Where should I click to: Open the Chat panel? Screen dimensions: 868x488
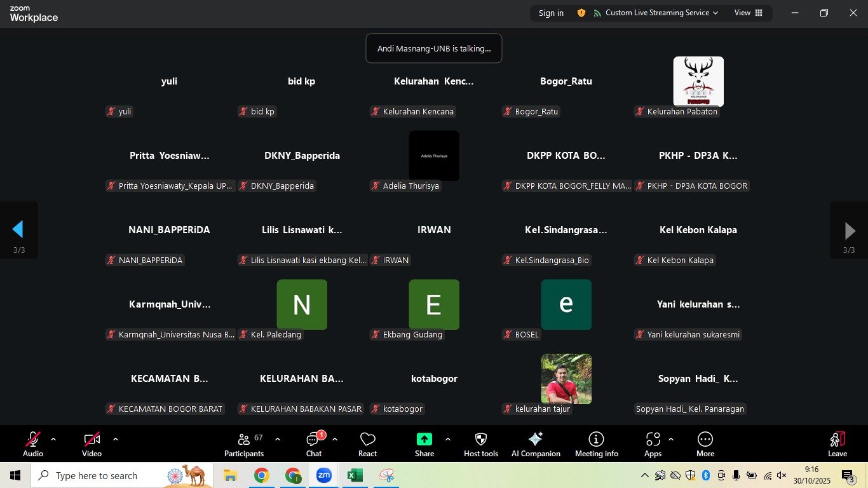314,444
